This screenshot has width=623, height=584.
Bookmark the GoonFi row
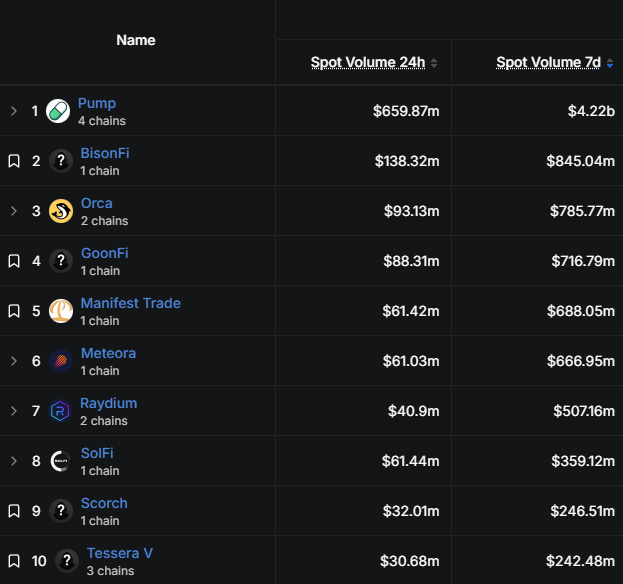pyautogui.click(x=14, y=261)
